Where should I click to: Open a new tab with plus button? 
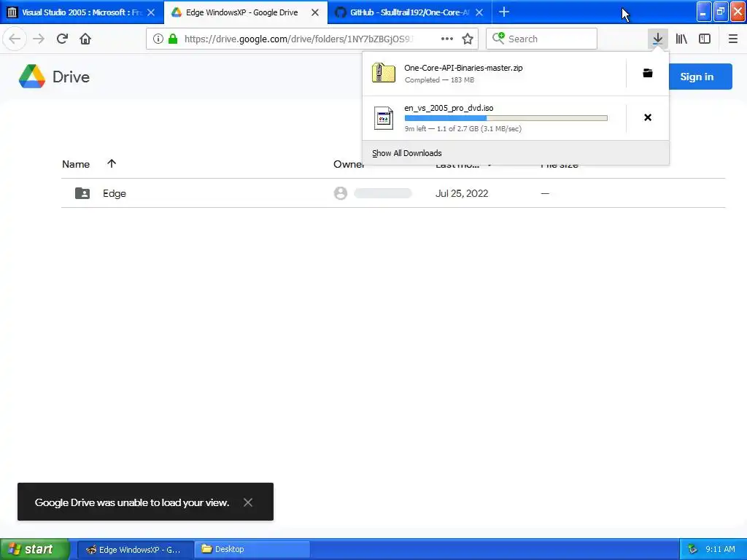[x=503, y=12]
